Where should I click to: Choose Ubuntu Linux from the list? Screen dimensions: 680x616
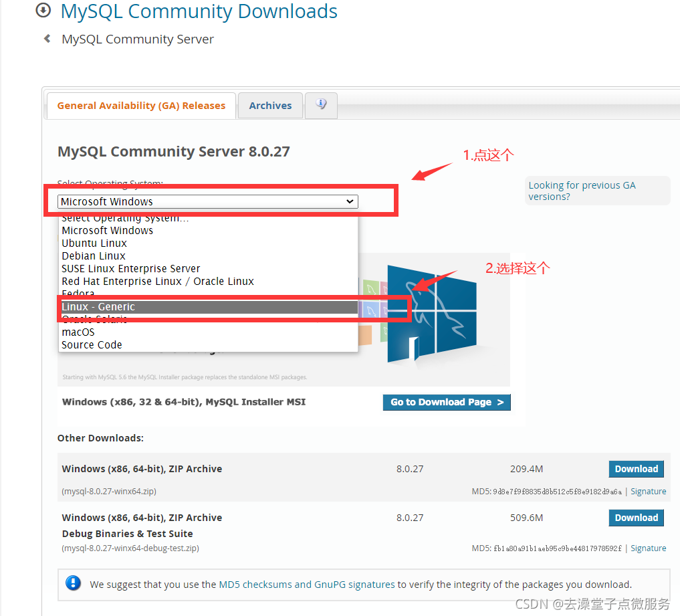click(x=208, y=243)
